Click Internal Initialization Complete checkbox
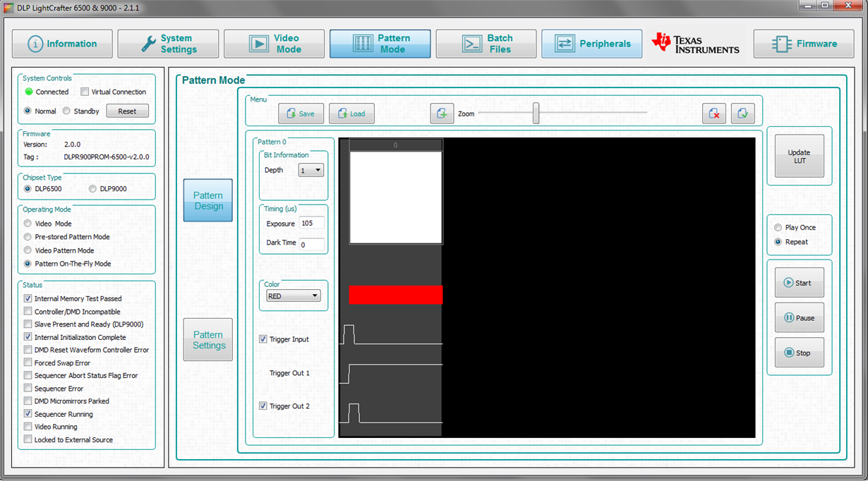This screenshot has width=868, height=481. pyautogui.click(x=28, y=337)
